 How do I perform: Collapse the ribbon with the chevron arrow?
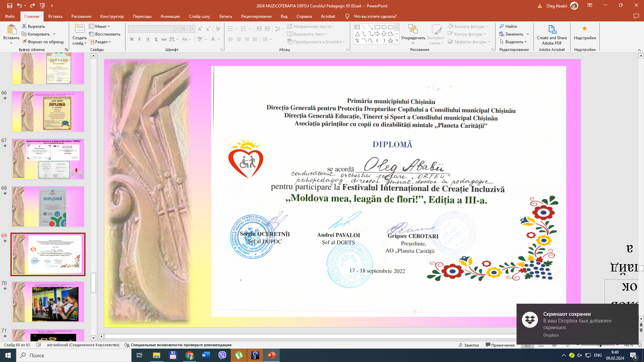coord(639,50)
